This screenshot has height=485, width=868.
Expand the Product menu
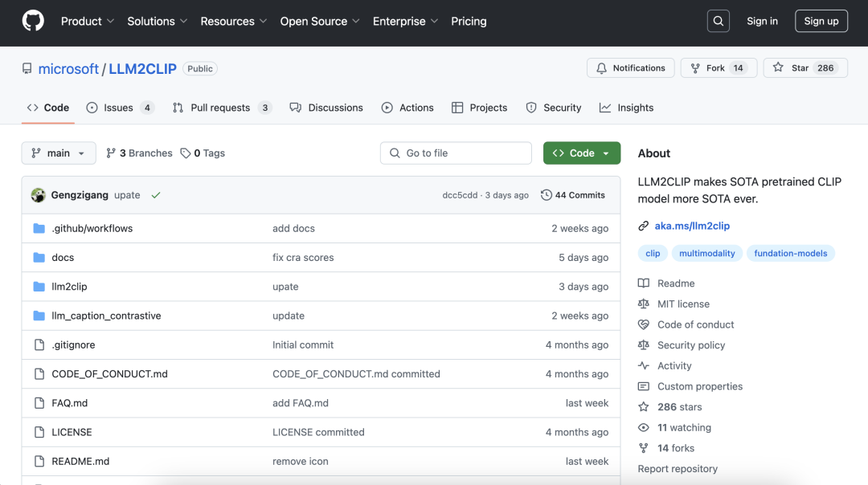[88, 21]
